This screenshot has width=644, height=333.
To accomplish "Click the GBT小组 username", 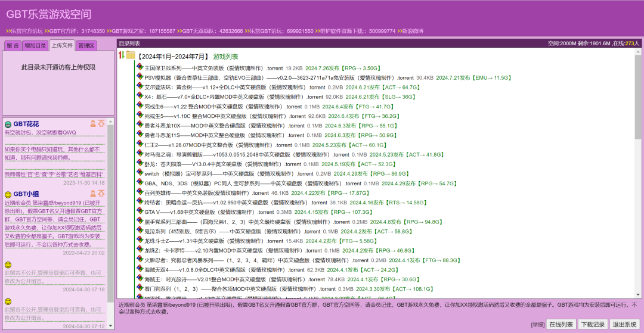I will 26,194.
